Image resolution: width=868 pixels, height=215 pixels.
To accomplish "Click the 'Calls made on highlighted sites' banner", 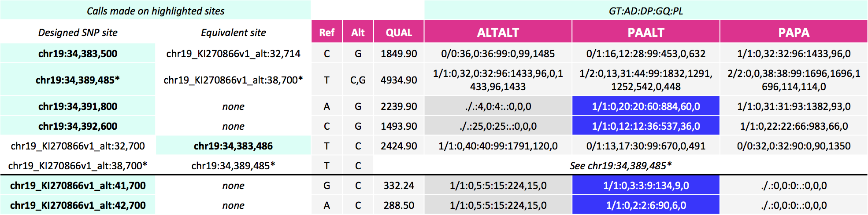I will 156,11.
